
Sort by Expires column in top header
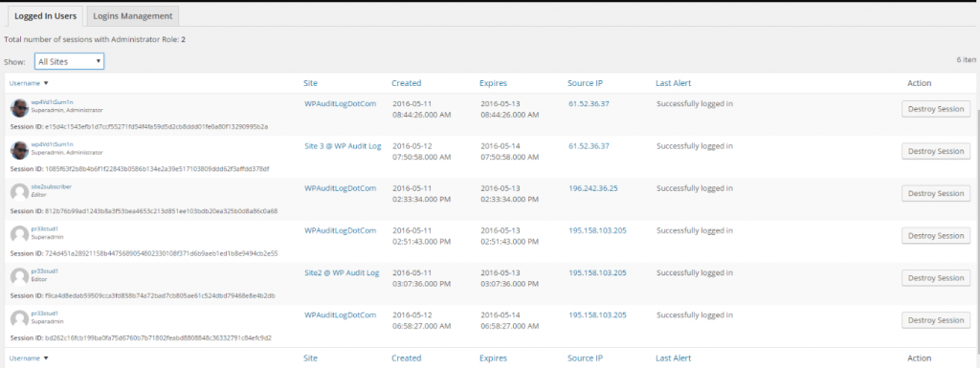(493, 83)
